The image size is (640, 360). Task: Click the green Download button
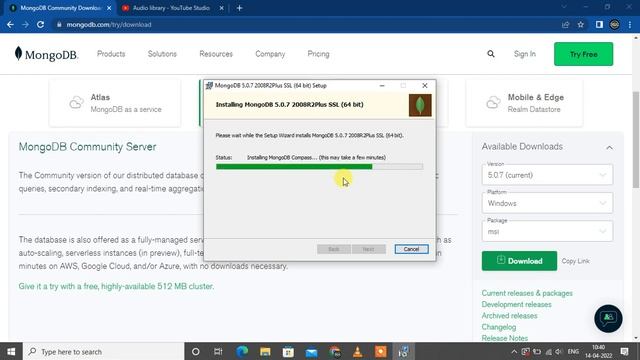click(519, 261)
